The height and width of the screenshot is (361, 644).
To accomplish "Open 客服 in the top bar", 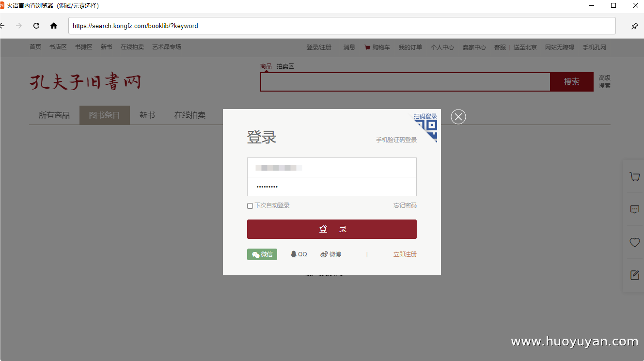I will (500, 47).
